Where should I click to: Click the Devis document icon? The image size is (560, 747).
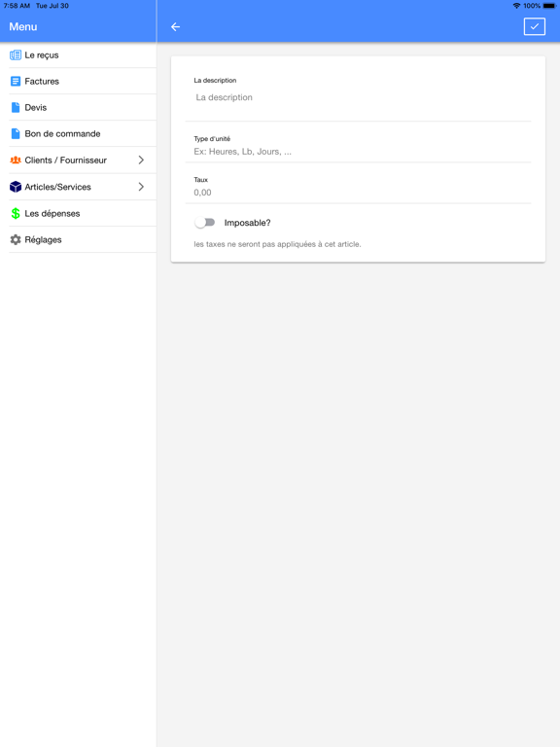coord(16,107)
